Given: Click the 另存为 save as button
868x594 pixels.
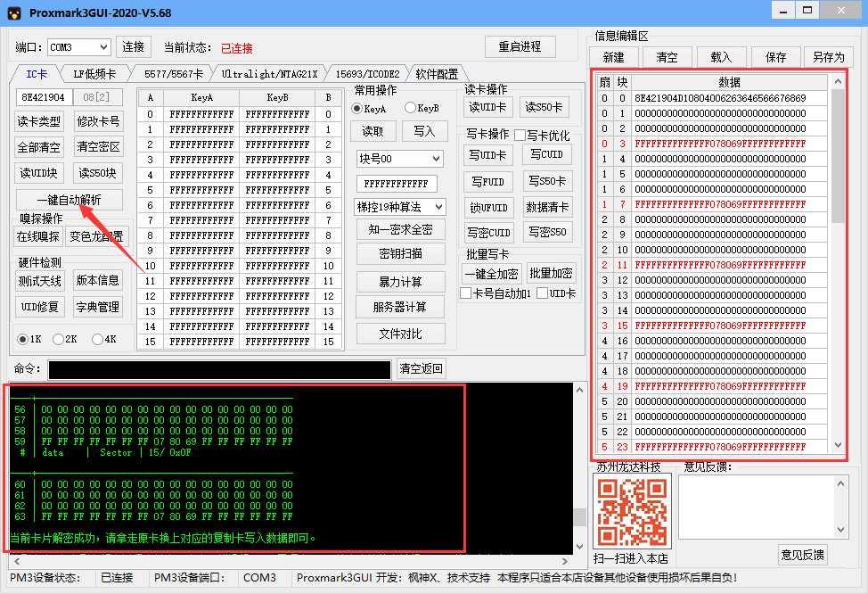Looking at the screenshot, I should (x=829, y=57).
